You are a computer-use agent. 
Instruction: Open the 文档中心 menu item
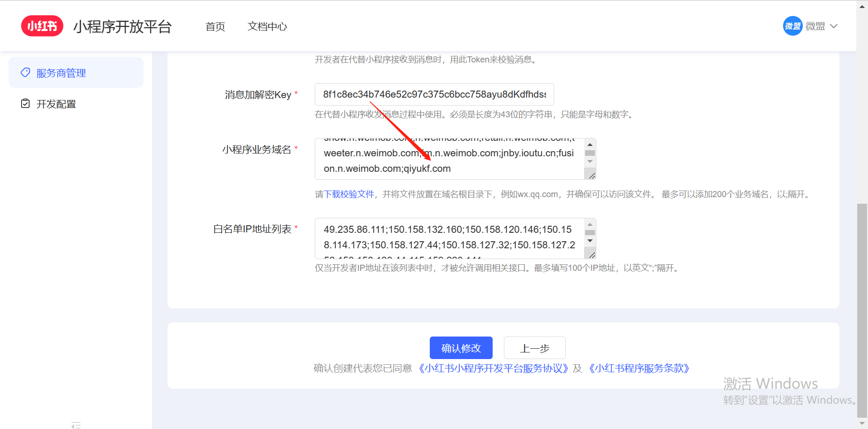pyautogui.click(x=267, y=27)
